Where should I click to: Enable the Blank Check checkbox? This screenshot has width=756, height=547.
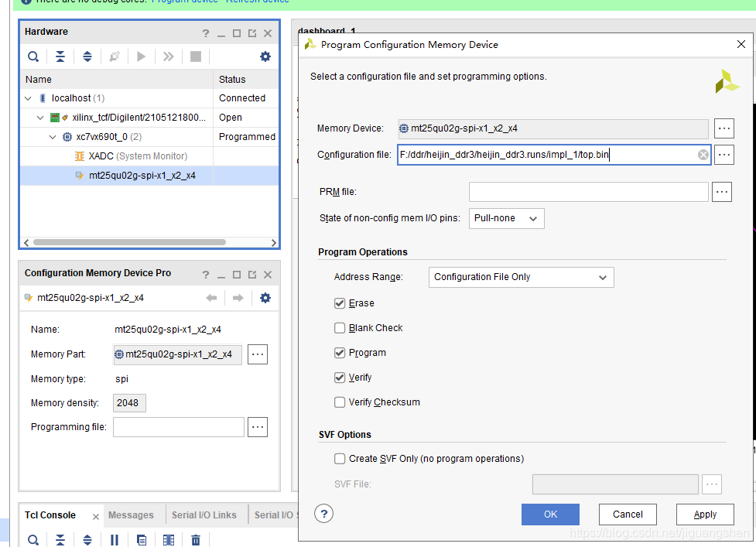(x=340, y=328)
